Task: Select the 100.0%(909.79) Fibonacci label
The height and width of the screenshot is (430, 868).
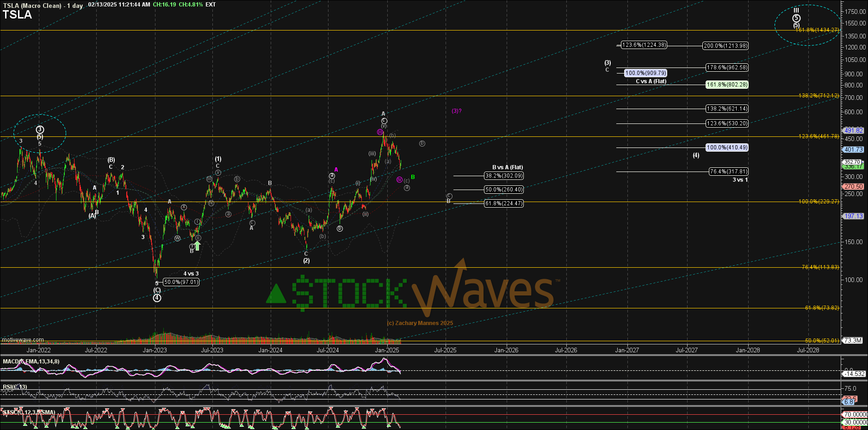Action: pos(646,73)
